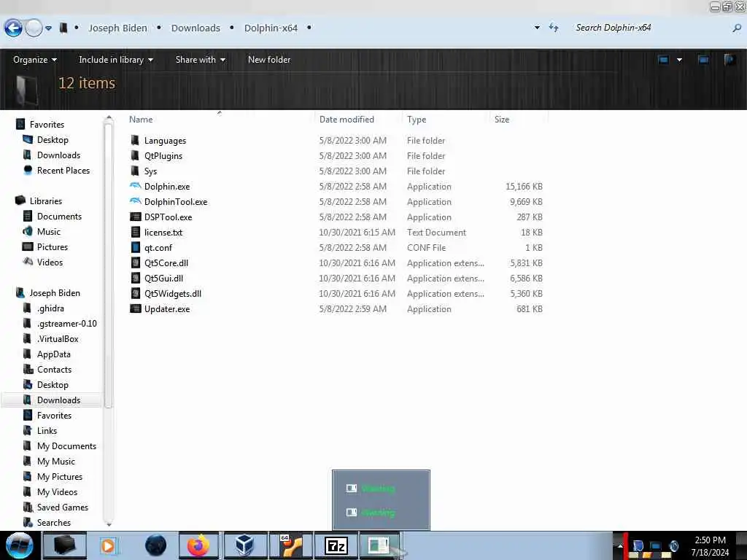Select Qt5Gui.dll file
This screenshot has height=560, width=747.
pos(163,278)
